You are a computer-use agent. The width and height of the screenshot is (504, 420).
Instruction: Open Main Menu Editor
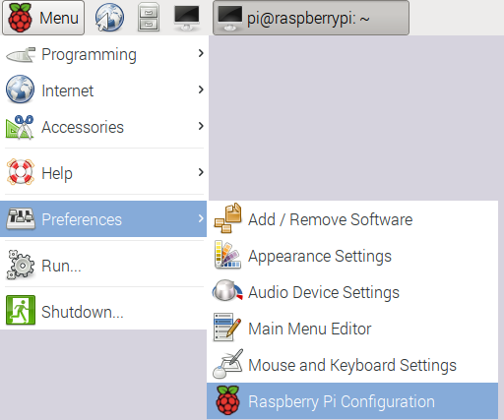click(x=352, y=329)
